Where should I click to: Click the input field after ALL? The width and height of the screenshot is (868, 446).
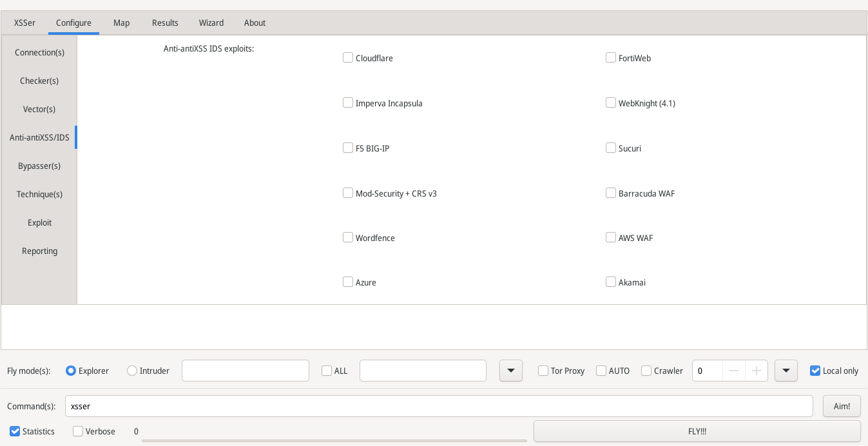tap(423, 371)
